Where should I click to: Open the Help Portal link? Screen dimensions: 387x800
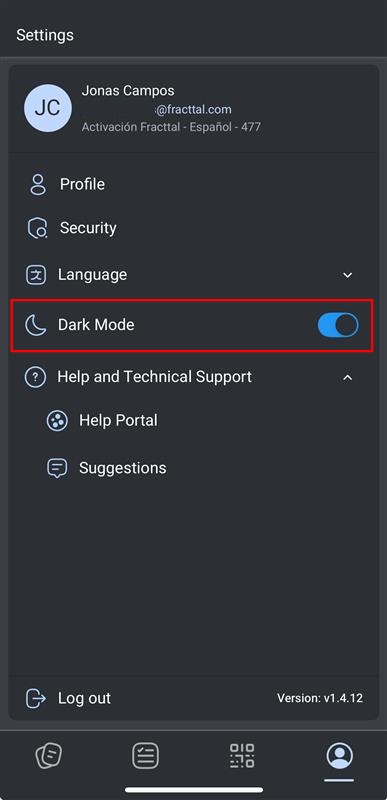coord(118,421)
